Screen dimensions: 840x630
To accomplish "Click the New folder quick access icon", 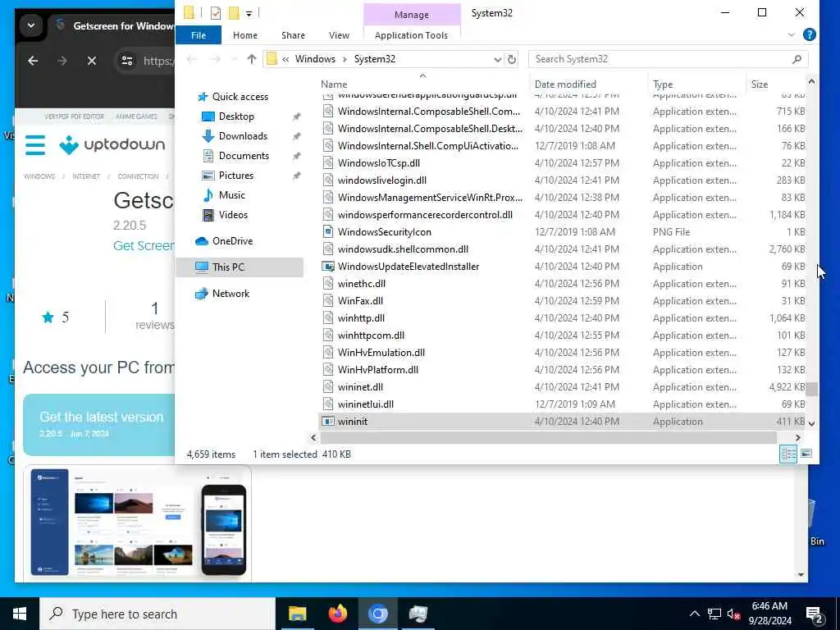I will pyautogui.click(x=234, y=13).
